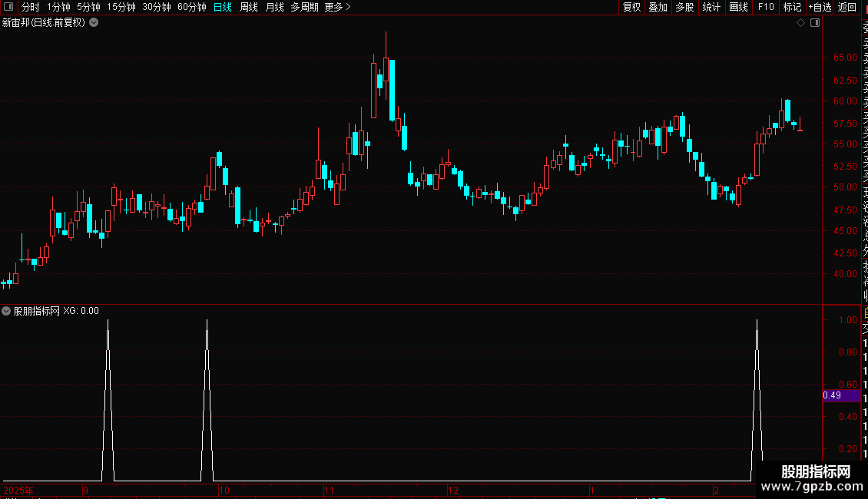
Task: Click month 10 on time axis
Action: 224,490
